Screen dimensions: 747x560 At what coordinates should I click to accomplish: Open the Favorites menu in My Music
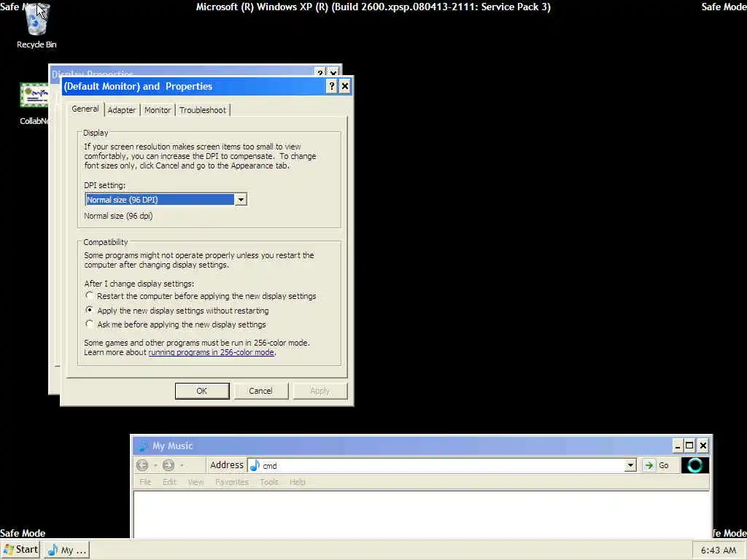pyautogui.click(x=232, y=482)
